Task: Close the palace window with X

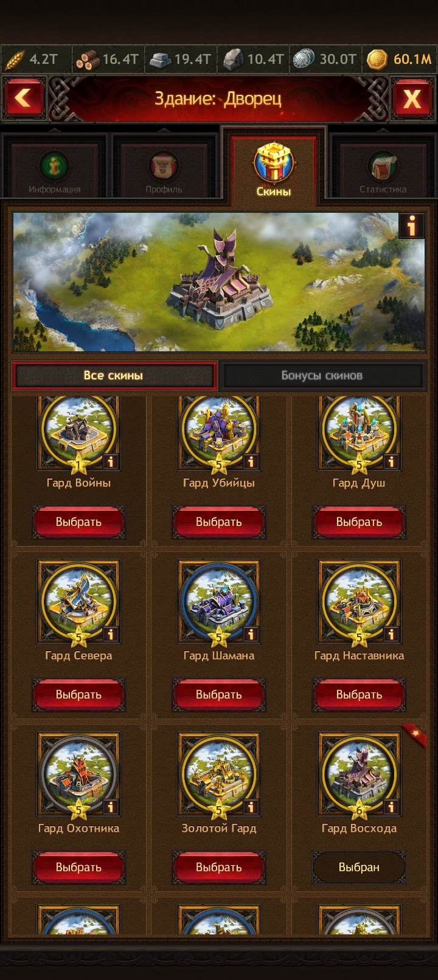Action: (412, 97)
